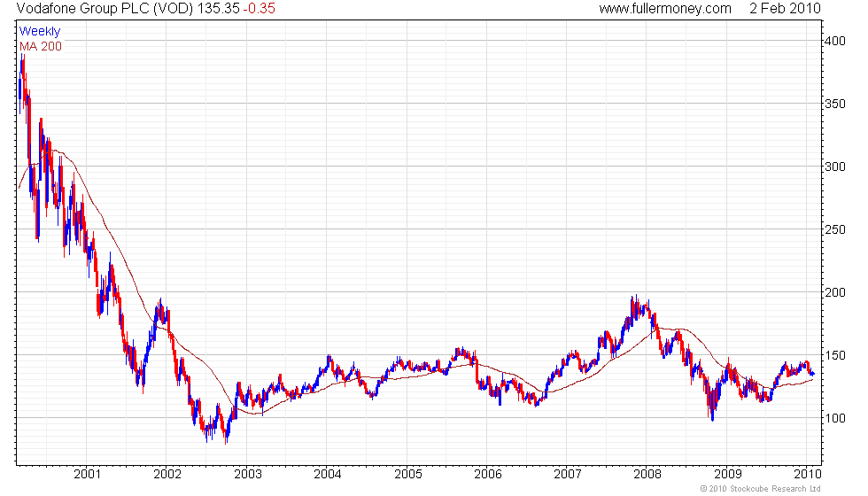
Task: Click the 2001 x-axis label
Action: point(88,474)
